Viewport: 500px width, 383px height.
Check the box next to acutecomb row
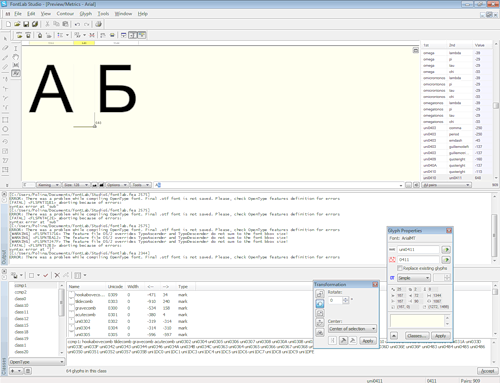coord(71,315)
